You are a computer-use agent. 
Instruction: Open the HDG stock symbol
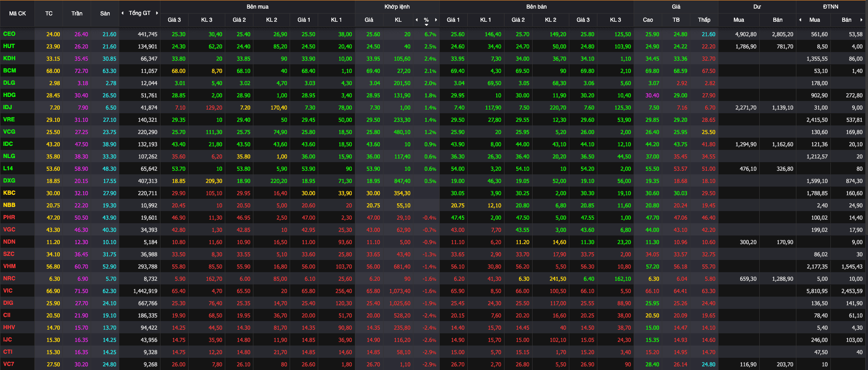pos(10,95)
